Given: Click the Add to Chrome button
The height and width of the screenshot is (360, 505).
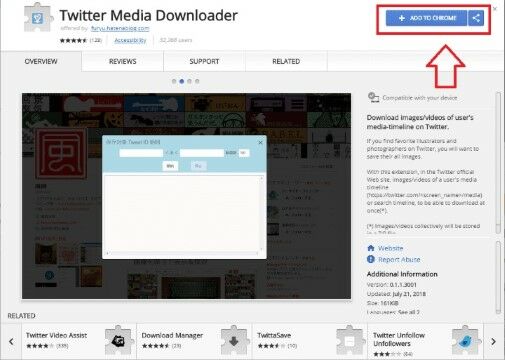Looking at the screenshot, I should click(426, 18).
